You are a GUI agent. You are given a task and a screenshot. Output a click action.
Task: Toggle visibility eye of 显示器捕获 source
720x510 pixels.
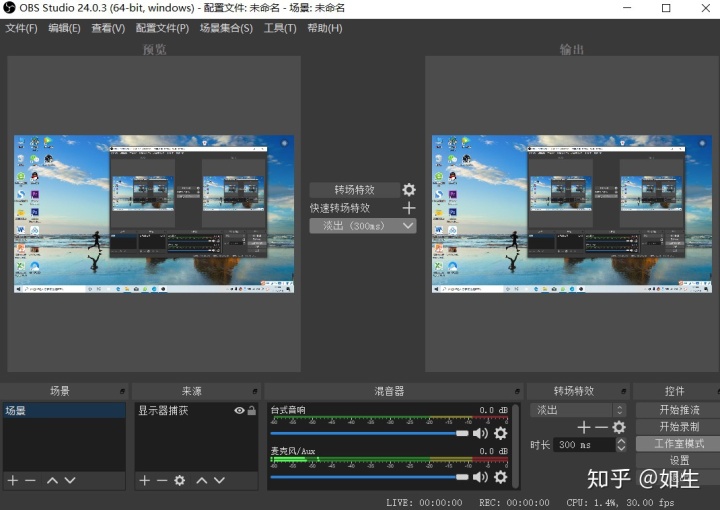[x=239, y=410]
